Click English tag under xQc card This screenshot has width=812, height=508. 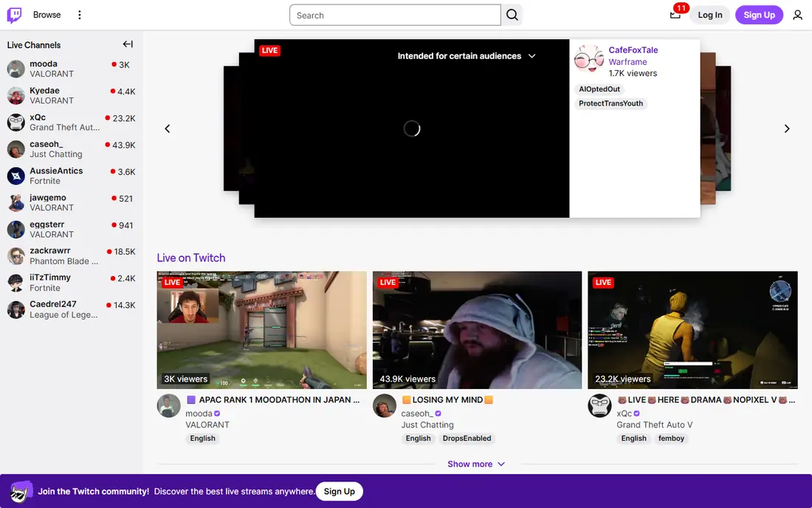[633, 438]
